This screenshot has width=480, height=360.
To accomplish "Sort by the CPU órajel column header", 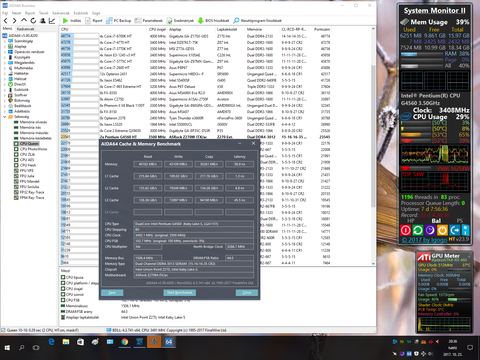I will pos(157,29).
